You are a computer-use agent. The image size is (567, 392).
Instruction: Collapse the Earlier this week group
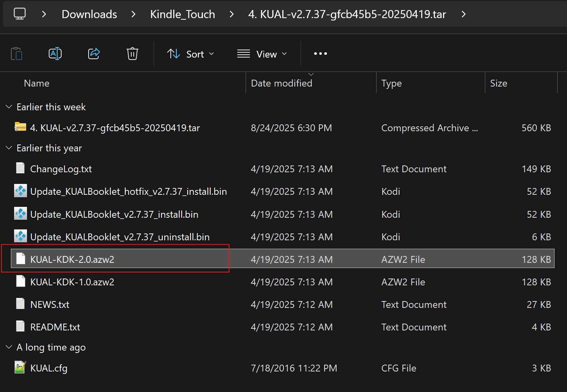pos(9,107)
